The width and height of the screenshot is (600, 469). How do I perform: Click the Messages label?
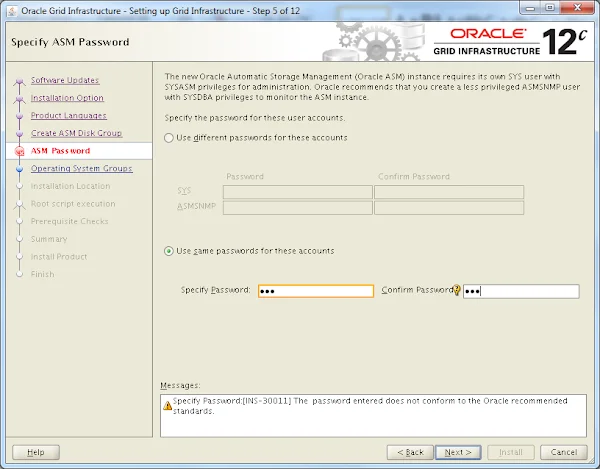pos(180,385)
